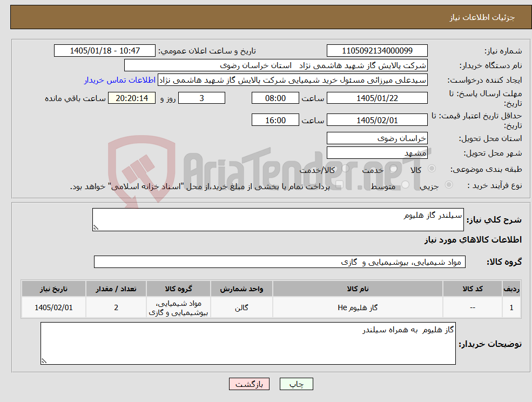Viewport: 532px width, 402px height.
Task: Click the quantity cell showing 2
Action: point(116,307)
